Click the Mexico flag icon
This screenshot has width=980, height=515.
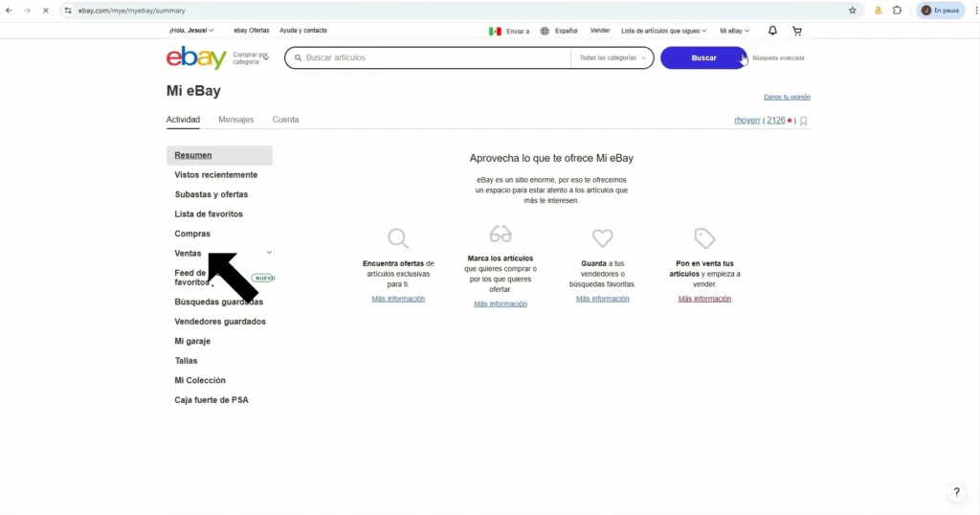click(495, 31)
